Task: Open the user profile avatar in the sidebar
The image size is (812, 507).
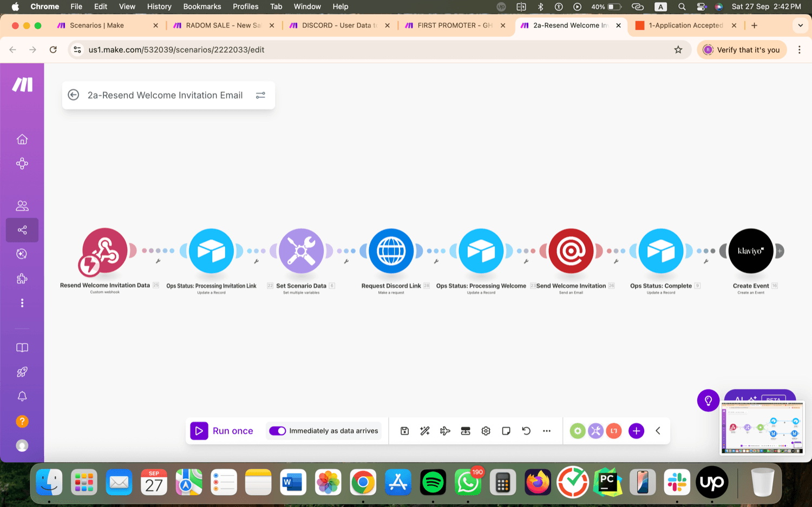Action: 22,445
